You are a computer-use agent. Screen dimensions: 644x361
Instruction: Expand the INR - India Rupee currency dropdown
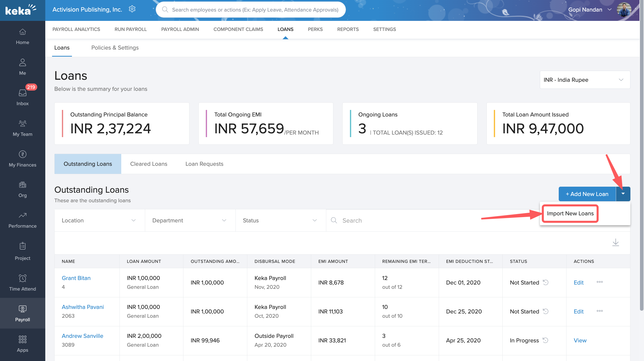tap(585, 80)
